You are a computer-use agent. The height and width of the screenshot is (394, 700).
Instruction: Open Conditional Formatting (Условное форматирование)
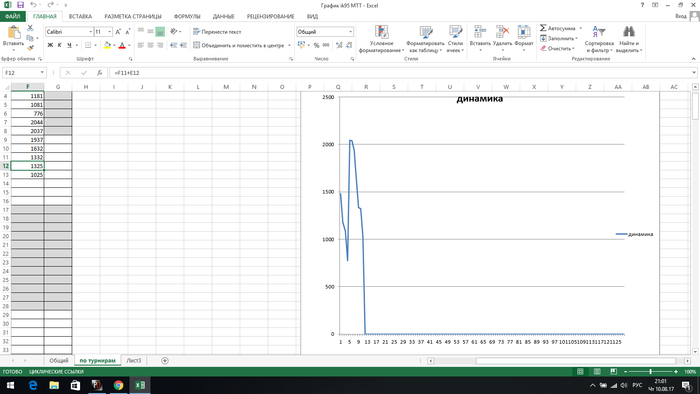[x=381, y=39]
